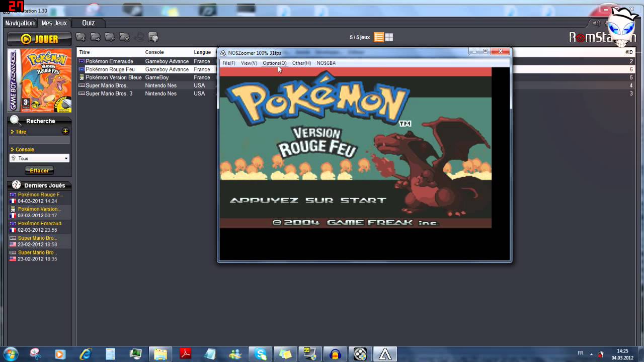Sort by Langue column header

pyautogui.click(x=202, y=52)
